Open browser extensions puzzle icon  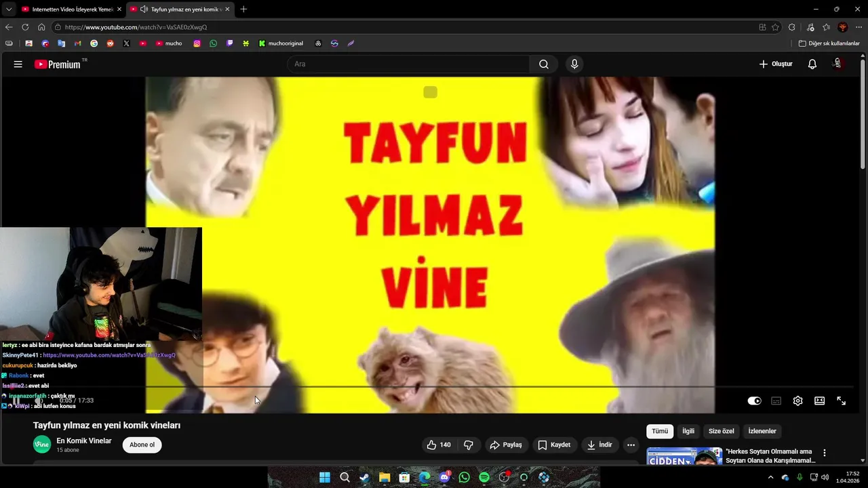point(792,27)
